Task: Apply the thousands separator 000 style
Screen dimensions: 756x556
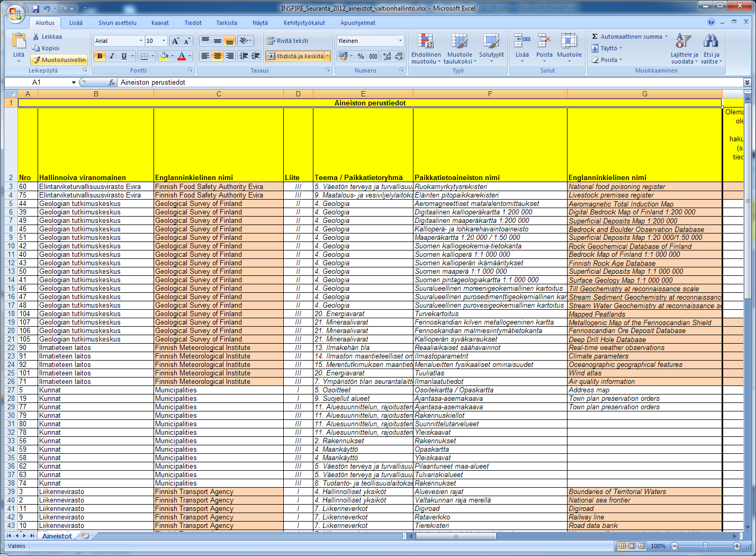Action: point(373,56)
